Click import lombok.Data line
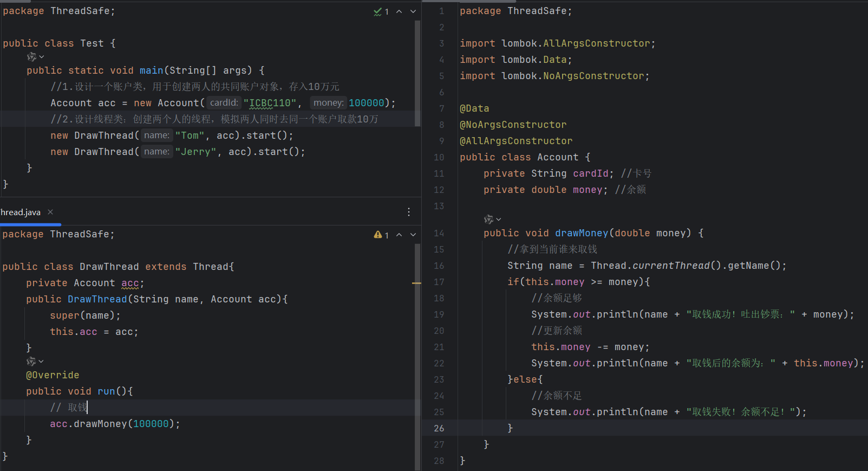 click(x=516, y=60)
